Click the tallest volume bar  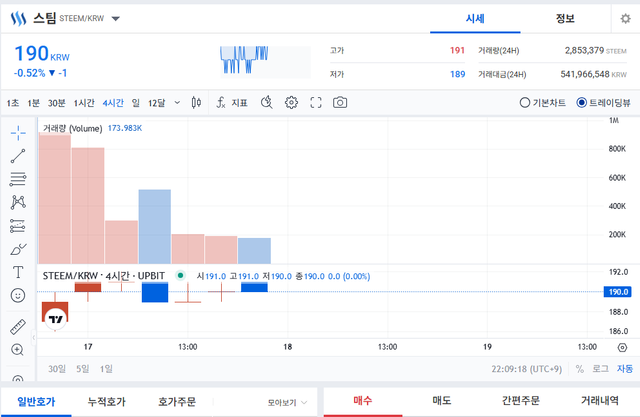55,198
